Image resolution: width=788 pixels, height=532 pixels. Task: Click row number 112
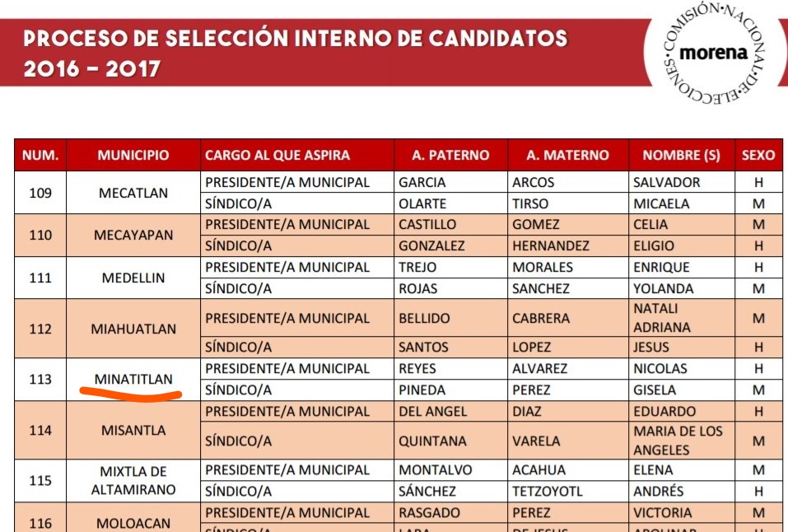pos(40,329)
